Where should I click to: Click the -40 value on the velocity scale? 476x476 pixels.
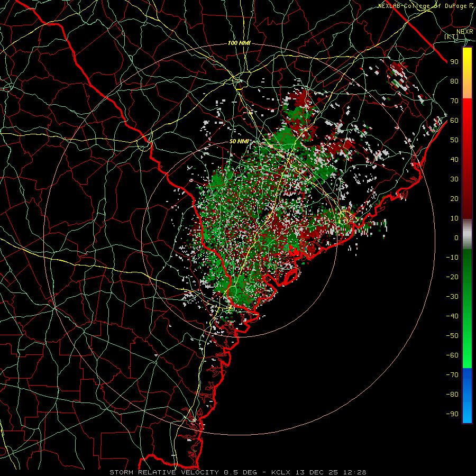coord(452,316)
